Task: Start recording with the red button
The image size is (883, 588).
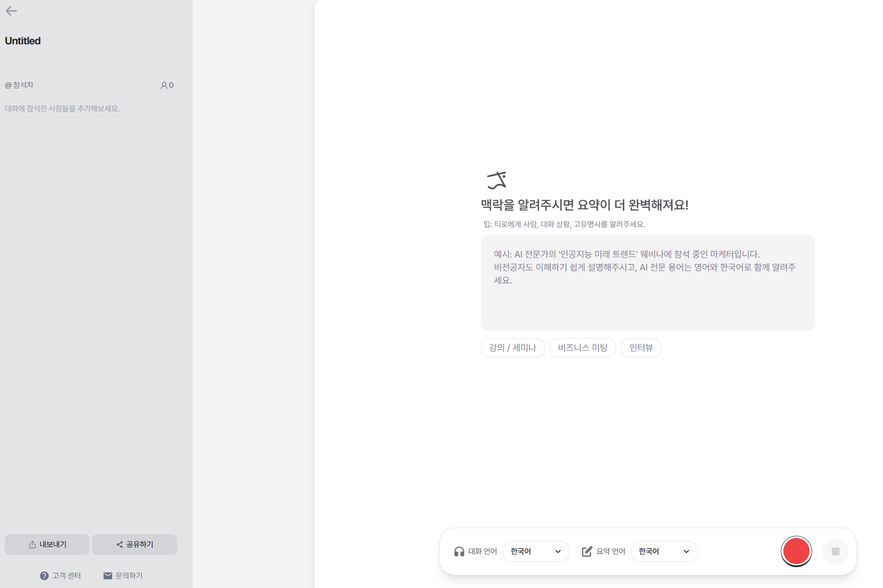Action: click(x=796, y=551)
